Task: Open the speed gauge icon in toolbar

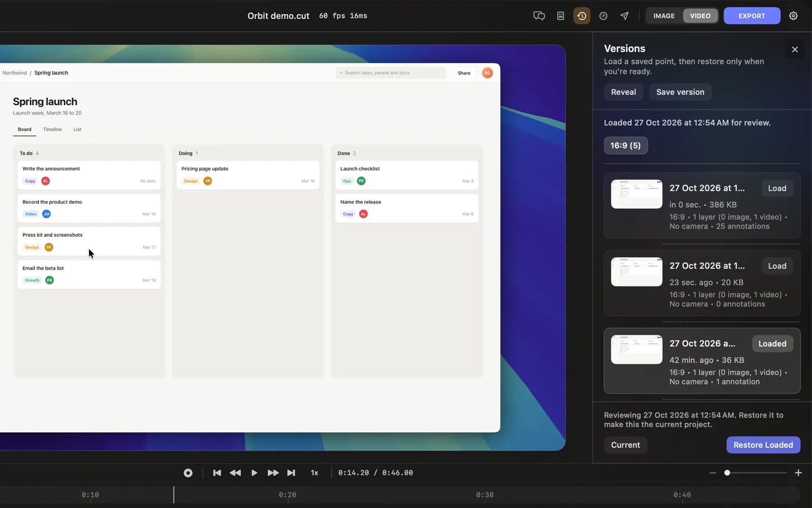Action: [x=603, y=16]
